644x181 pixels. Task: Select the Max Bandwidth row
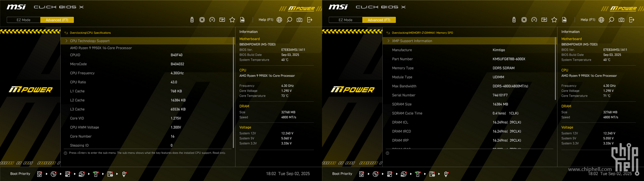[x=469, y=86]
